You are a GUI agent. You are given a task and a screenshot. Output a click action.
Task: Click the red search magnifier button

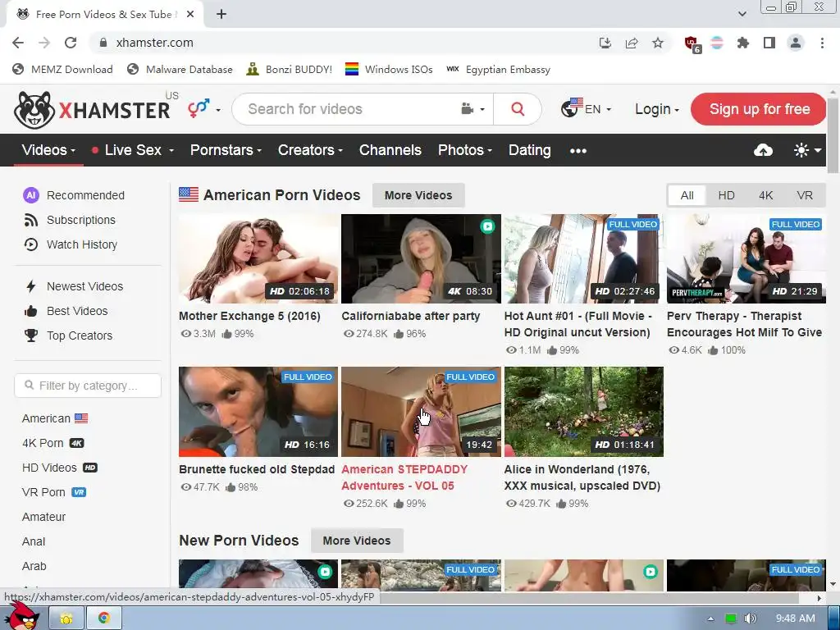coord(518,109)
